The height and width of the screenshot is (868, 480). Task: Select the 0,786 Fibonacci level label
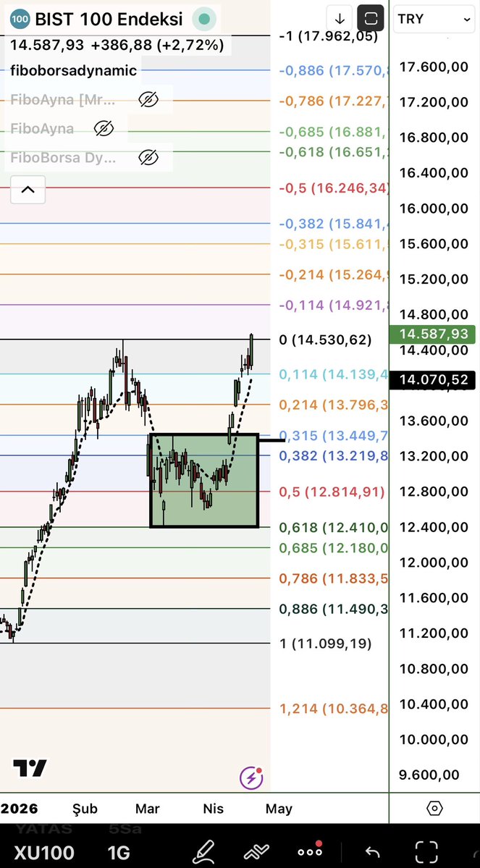(x=334, y=578)
